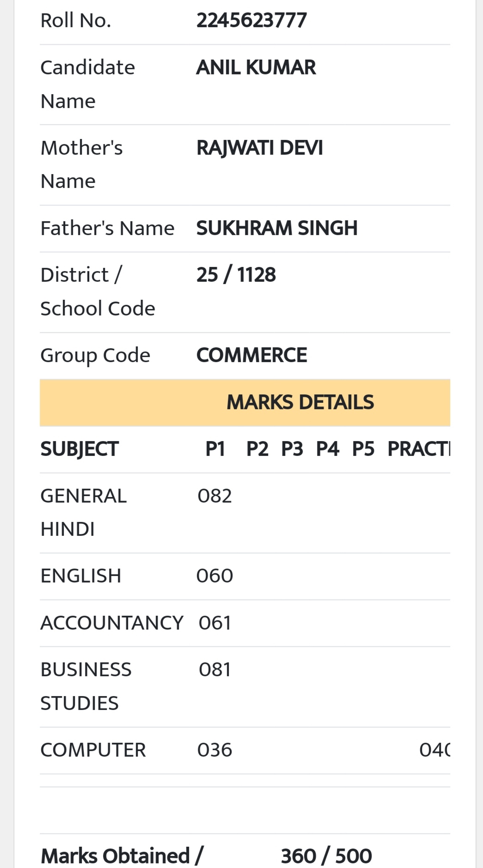Select mother's name RAJWATI DEVI
The width and height of the screenshot is (483, 868).
(260, 148)
